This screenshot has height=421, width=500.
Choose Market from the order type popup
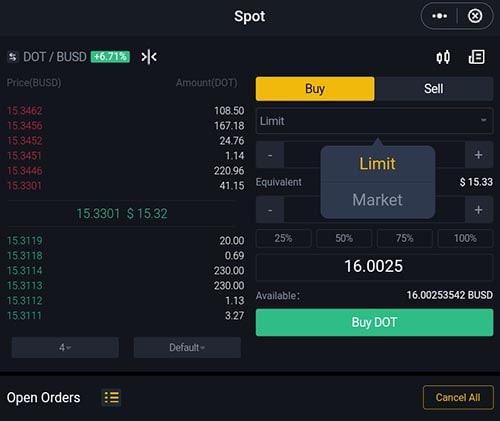(378, 200)
